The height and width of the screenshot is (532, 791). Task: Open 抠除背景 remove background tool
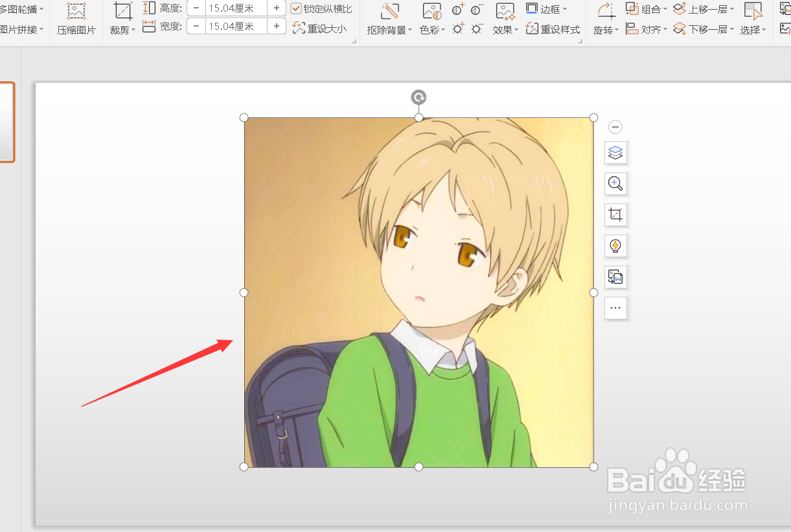pos(389,19)
